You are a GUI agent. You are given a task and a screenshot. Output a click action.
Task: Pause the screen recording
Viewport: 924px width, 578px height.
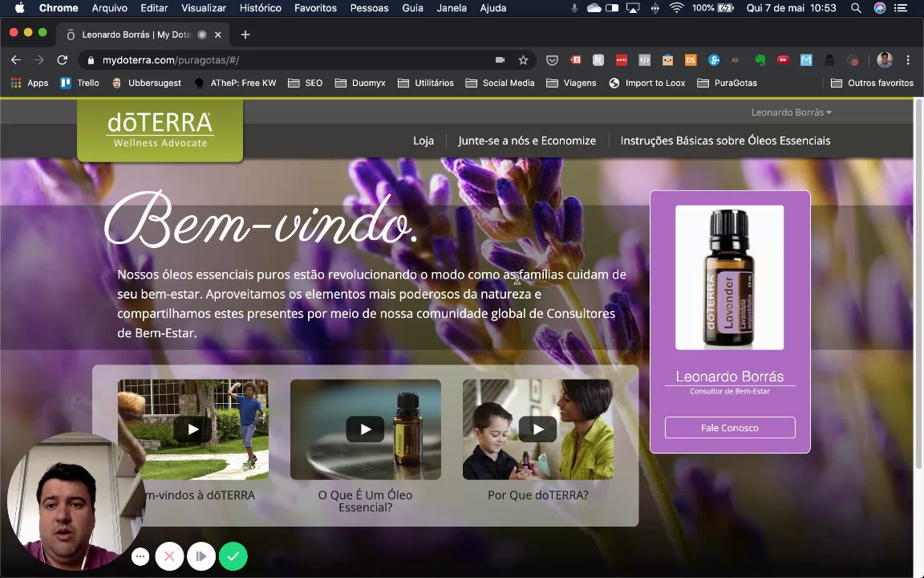201,556
